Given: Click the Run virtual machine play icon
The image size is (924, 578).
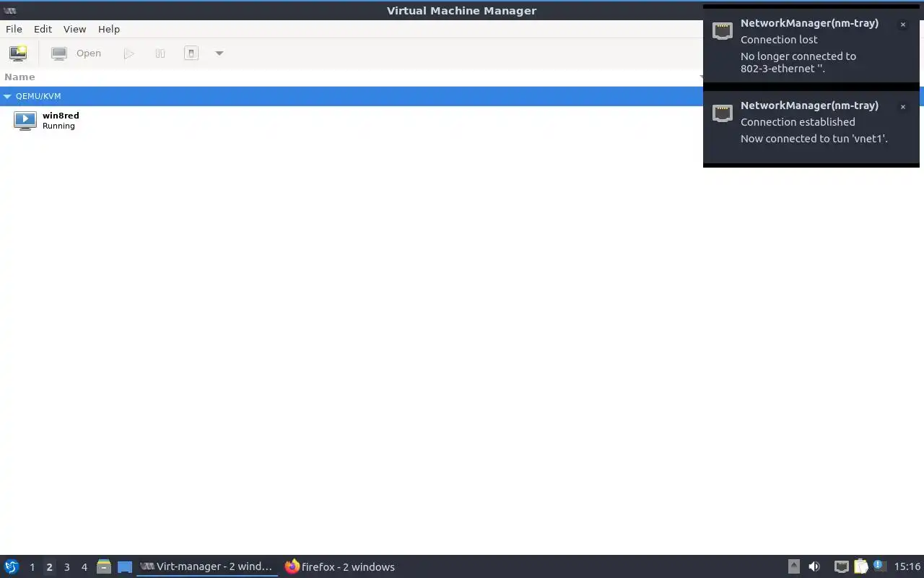Looking at the screenshot, I should click(x=128, y=53).
